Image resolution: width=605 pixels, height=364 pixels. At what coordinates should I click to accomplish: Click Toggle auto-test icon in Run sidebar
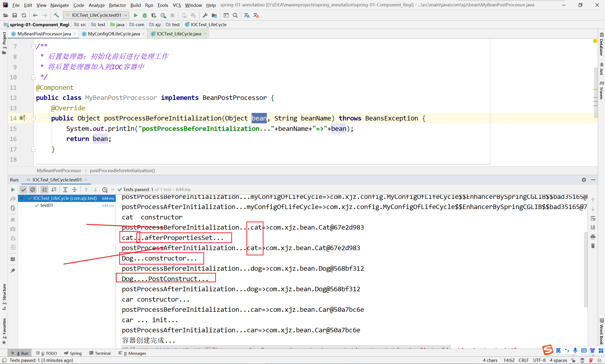click(13, 208)
